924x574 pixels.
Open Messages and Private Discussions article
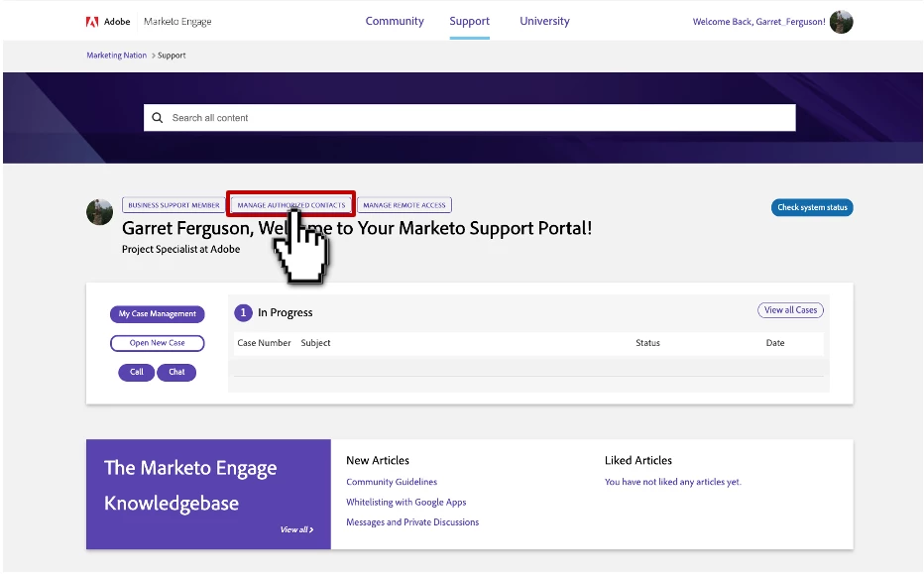(x=412, y=522)
